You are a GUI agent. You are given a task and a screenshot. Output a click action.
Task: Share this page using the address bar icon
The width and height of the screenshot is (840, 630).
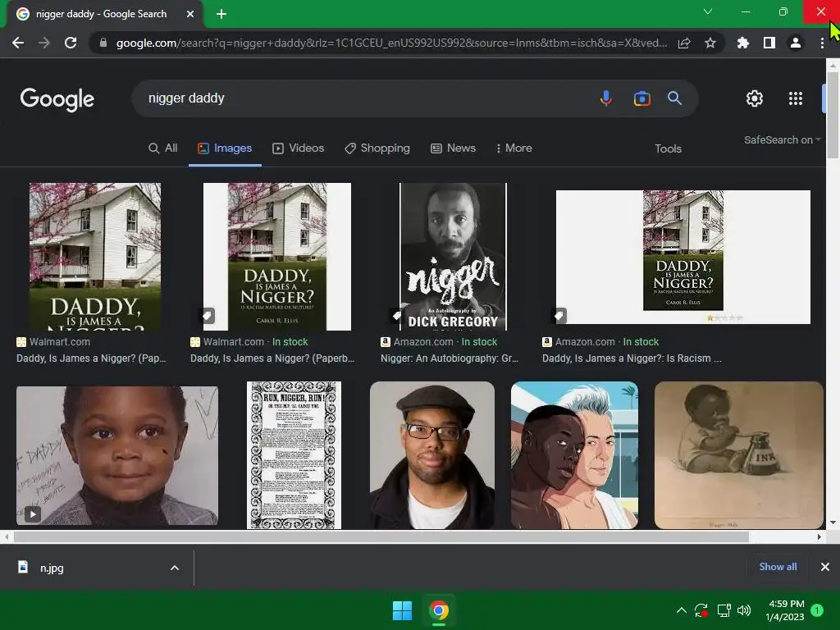point(684,43)
